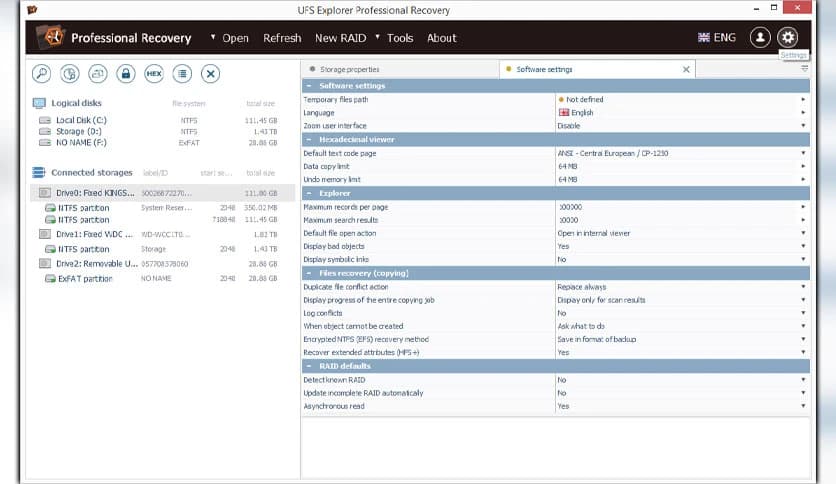Click the user account icon
Viewport: 836px width, 484px height.
coord(760,37)
